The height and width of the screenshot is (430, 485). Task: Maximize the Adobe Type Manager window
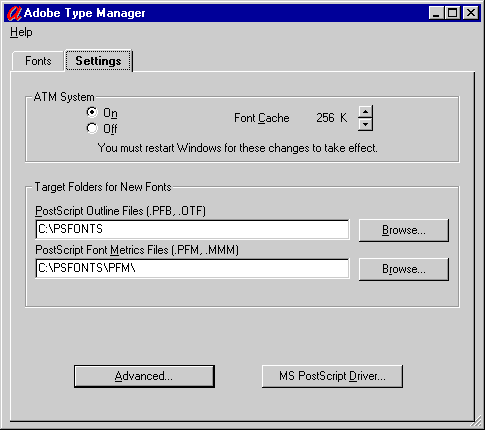coord(453,13)
